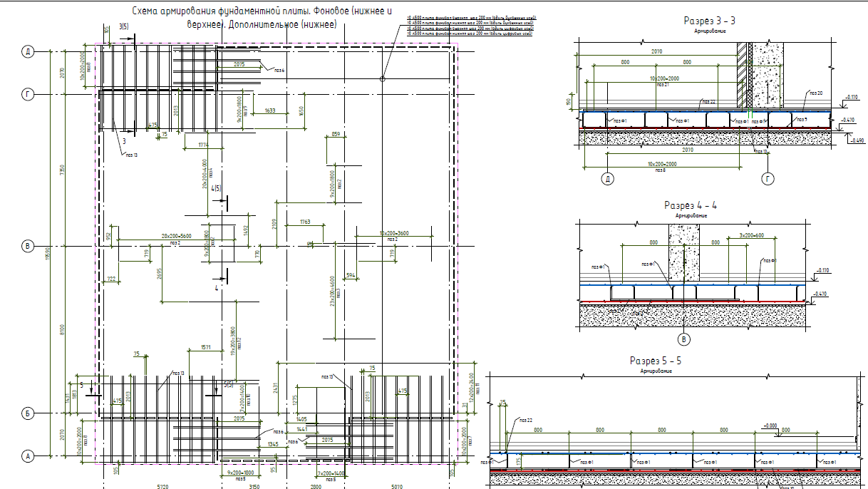Select the vertical '20x200=4000' spacing dimension
The height and width of the screenshot is (489, 868).
click(205, 174)
